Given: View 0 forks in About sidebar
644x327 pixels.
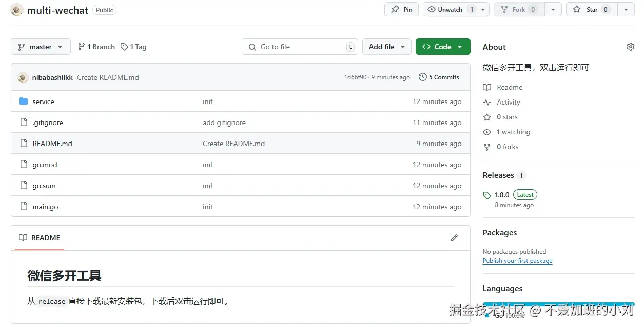Looking at the screenshot, I should coord(501,147).
